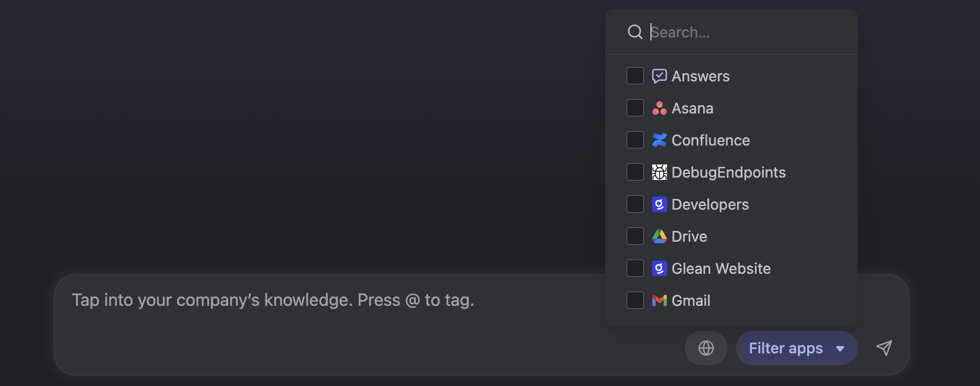Screen dimensions: 980x386
Task: Choose the Drive list entry
Action: (689, 236)
